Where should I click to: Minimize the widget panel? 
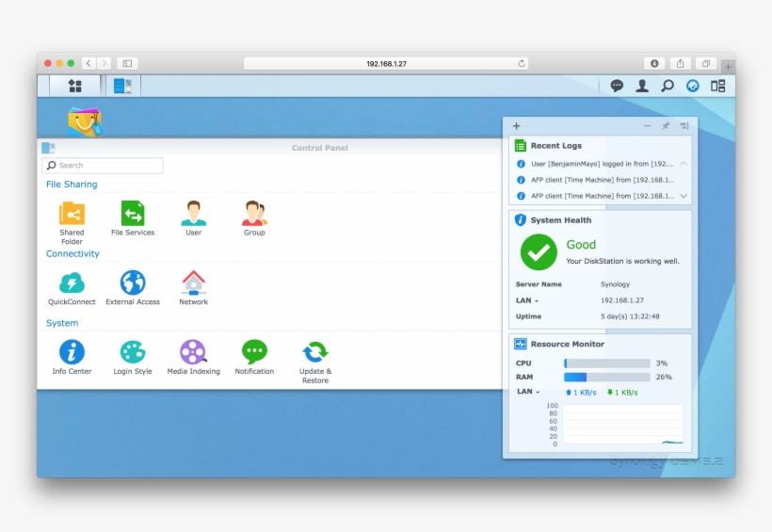pyautogui.click(x=648, y=126)
